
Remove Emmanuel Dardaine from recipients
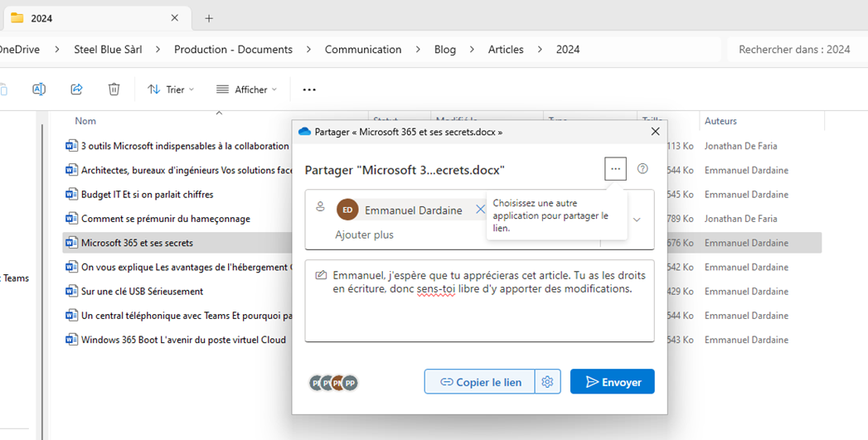480,209
